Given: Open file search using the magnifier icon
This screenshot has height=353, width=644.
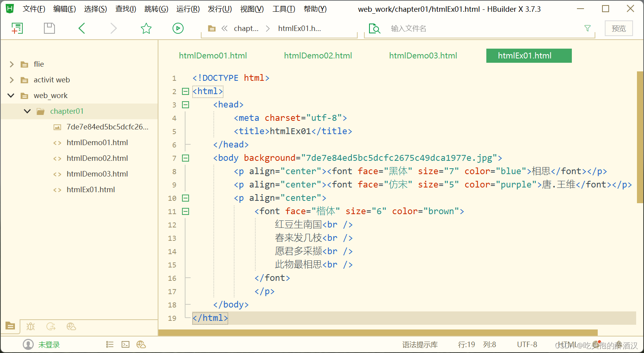Looking at the screenshot, I should 375,28.
